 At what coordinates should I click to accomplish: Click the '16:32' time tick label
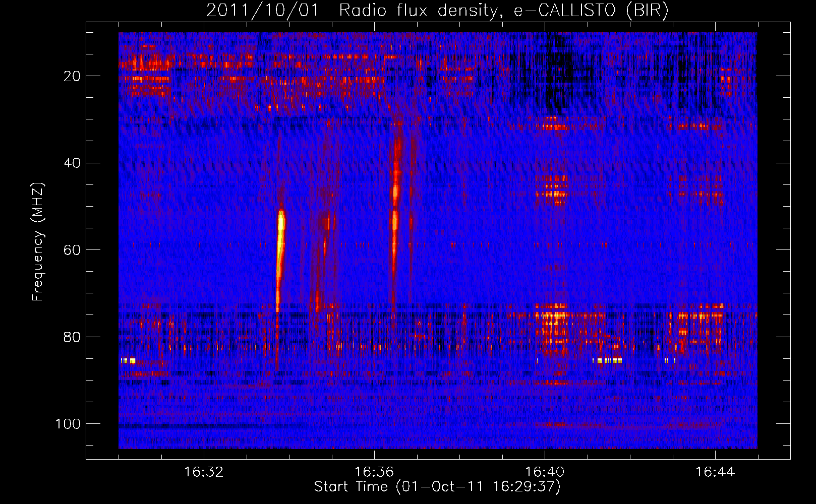[204, 472]
